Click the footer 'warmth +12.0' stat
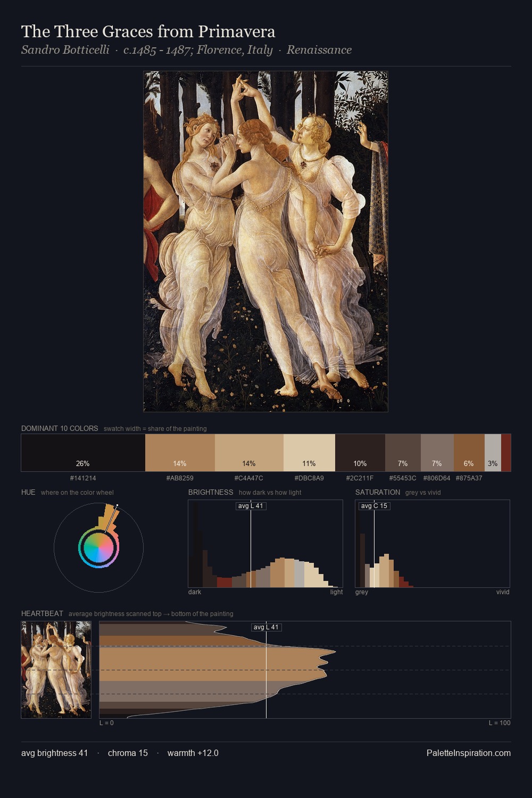 [193, 753]
